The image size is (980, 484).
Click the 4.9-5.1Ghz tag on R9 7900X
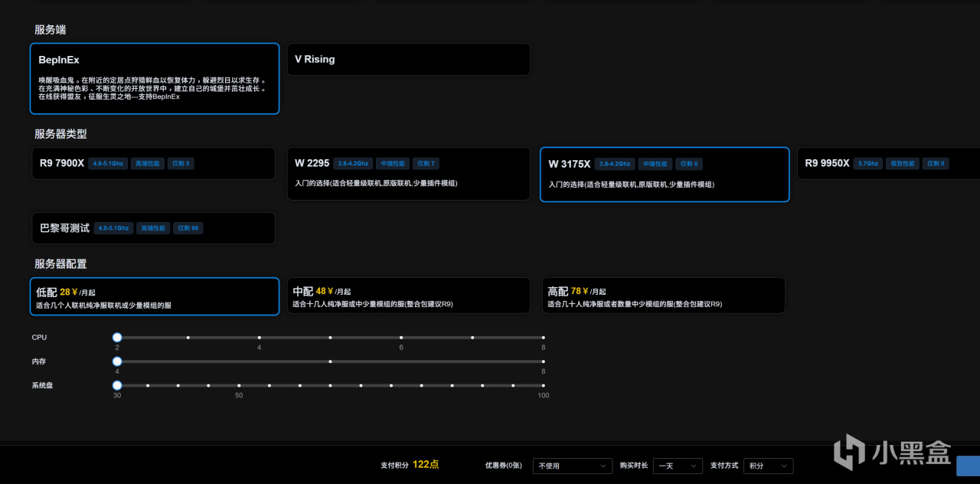pyautogui.click(x=108, y=163)
